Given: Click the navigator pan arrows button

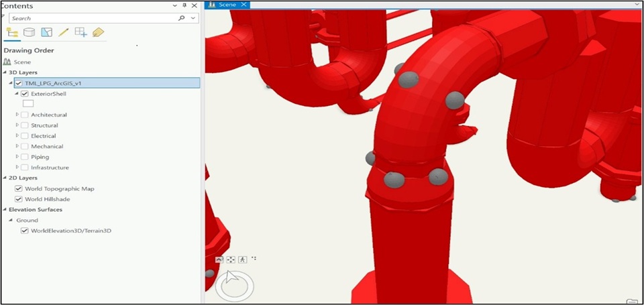Looking at the screenshot, I should [x=231, y=259].
